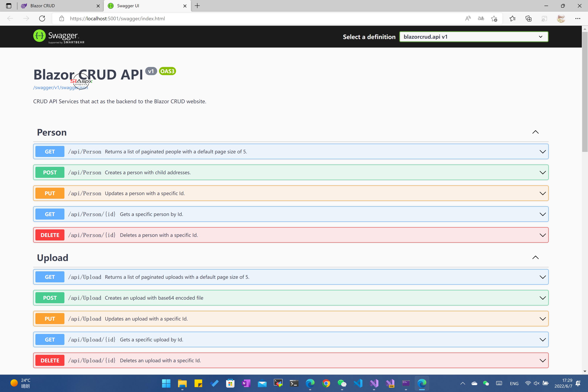This screenshot has width=588, height=392.
Task: Click the PUT badge for /api/Upload
Action: point(50,319)
